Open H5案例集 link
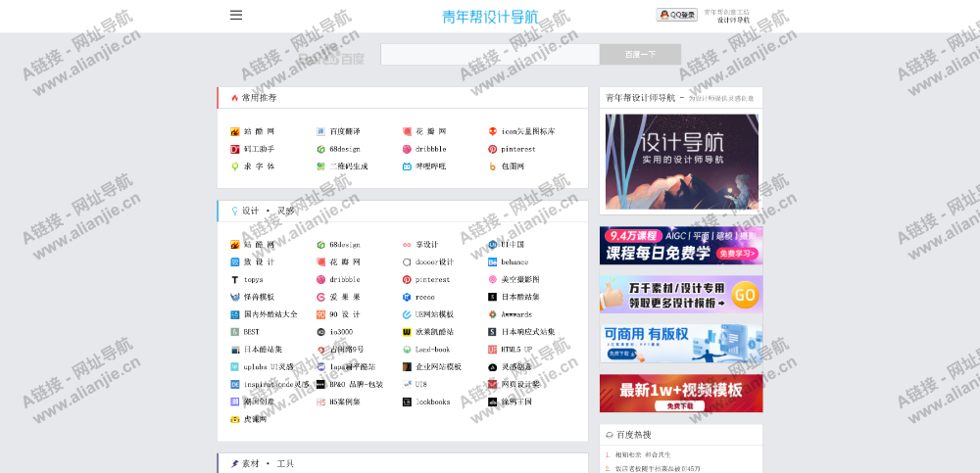980x473 pixels. [344, 402]
